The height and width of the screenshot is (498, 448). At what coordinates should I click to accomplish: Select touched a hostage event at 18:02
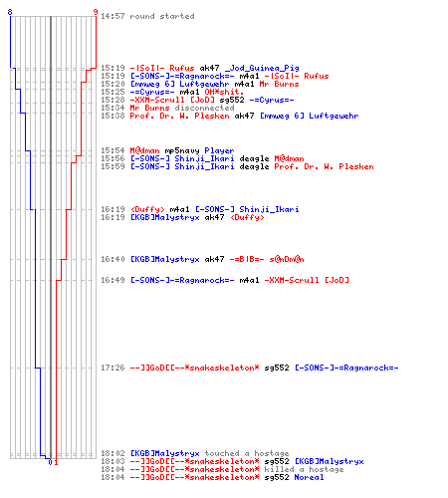point(247,453)
